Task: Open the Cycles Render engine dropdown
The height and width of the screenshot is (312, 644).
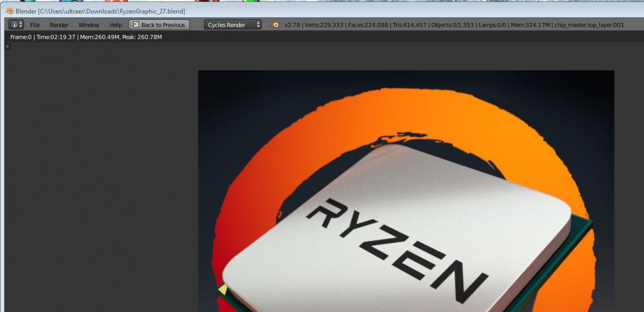Action: click(x=232, y=25)
